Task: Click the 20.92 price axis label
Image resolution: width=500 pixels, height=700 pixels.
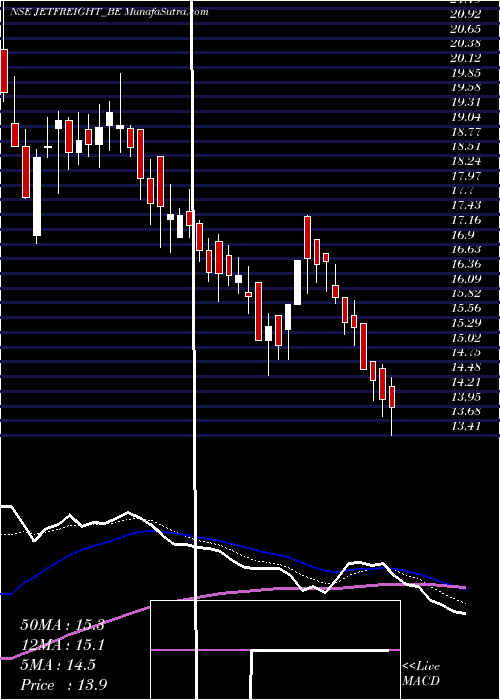Action: [466, 14]
